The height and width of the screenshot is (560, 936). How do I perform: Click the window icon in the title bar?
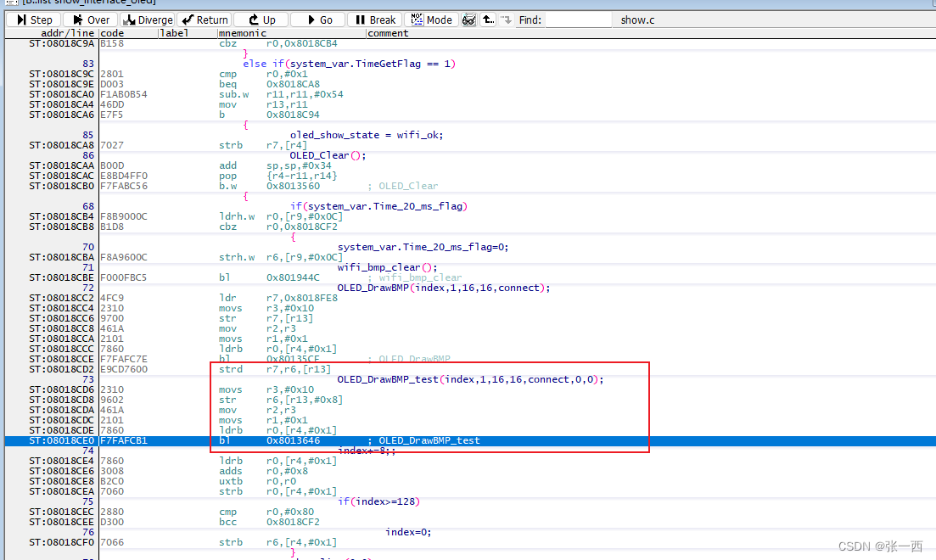[11, 3]
